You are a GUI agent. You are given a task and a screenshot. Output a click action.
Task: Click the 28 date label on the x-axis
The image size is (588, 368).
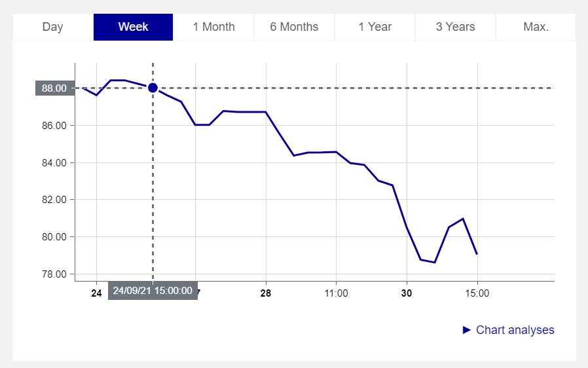[265, 293]
